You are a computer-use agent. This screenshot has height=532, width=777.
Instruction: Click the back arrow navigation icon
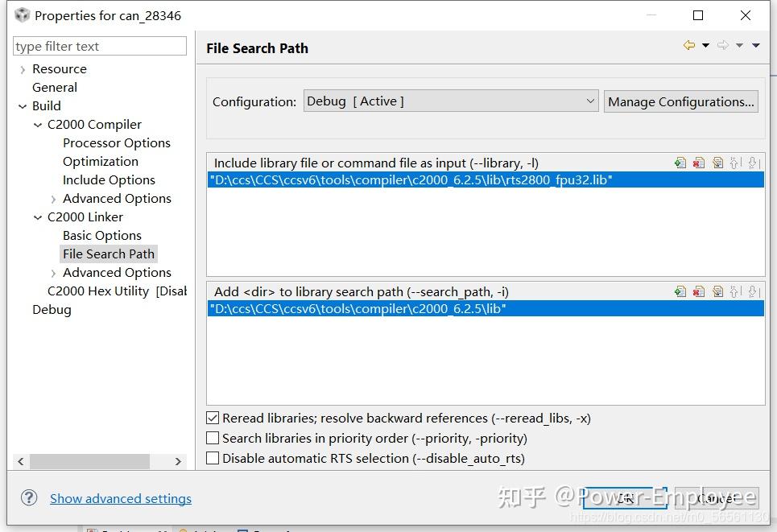point(689,46)
